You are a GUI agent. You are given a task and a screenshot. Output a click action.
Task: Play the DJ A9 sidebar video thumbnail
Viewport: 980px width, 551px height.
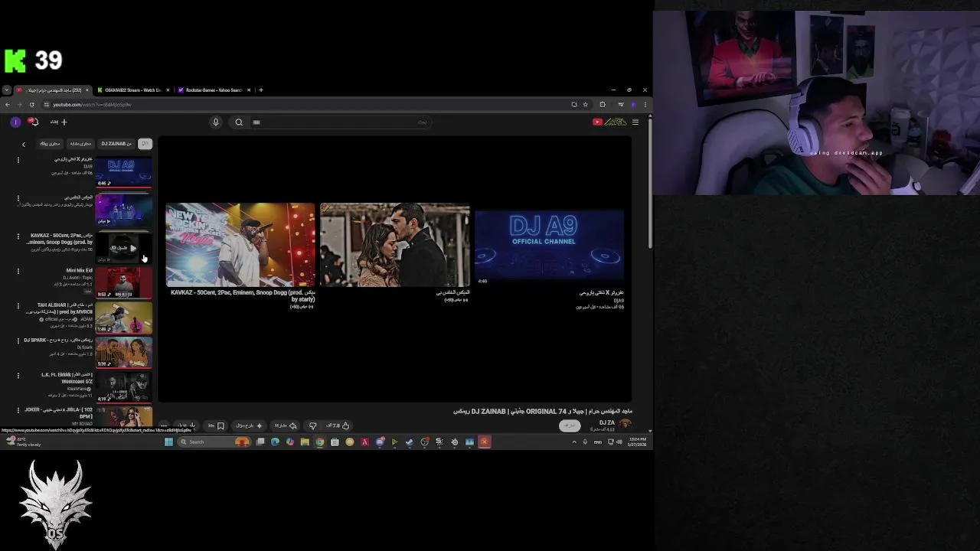pyautogui.click(x=124, y=172)
